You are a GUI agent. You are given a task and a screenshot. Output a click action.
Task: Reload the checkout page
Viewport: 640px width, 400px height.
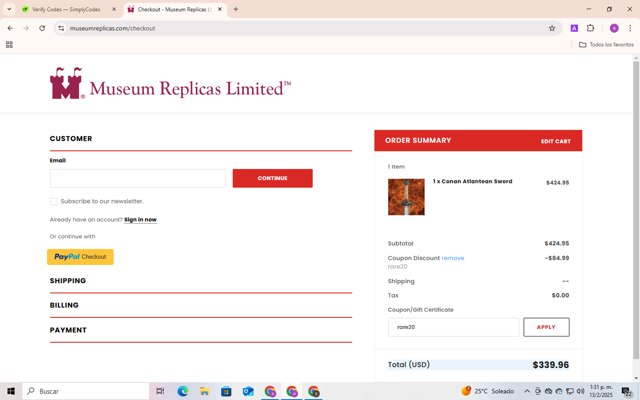pyautogui.click(x=42, y=28)
